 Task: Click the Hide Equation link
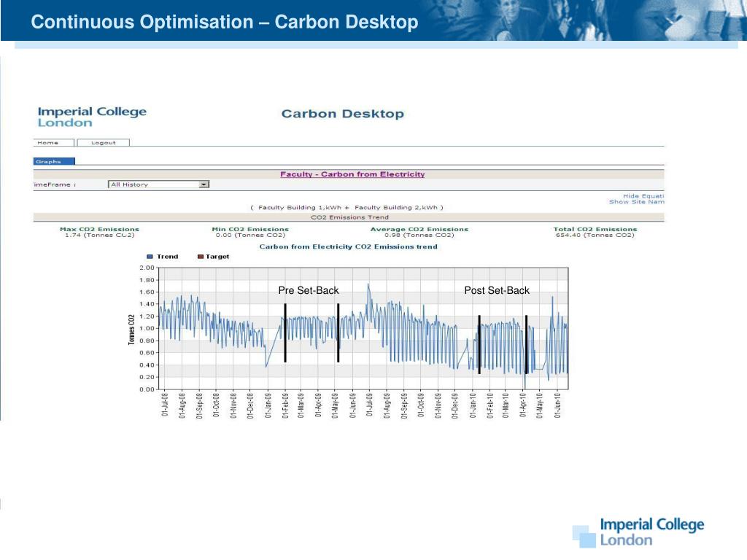tap(643, 196)
